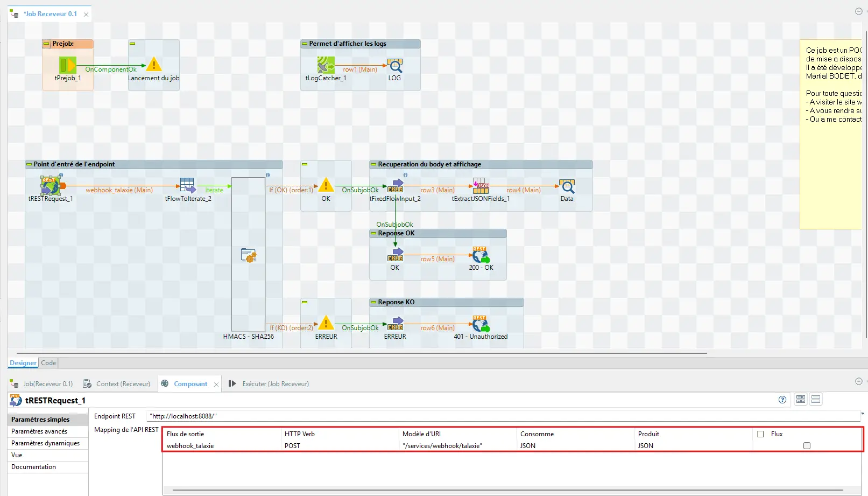Enable the Flux checkbox in REST mapping
Viewport: 868px width, 496px height.
point(760,434)
